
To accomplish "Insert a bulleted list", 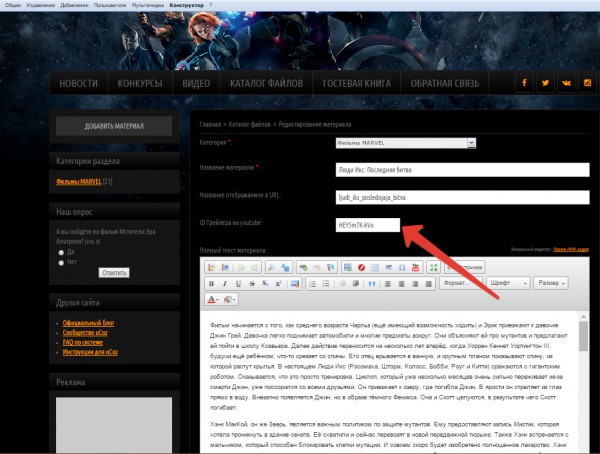I will (326, 284).
